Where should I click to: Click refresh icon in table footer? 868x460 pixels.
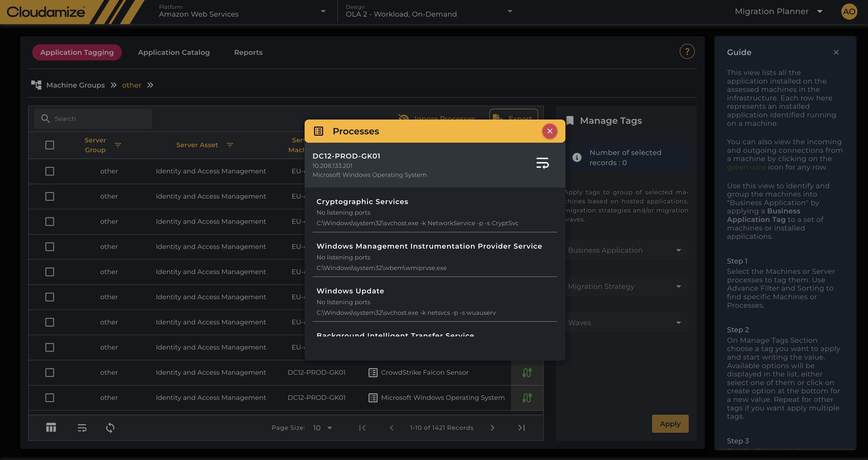(110, 428)
